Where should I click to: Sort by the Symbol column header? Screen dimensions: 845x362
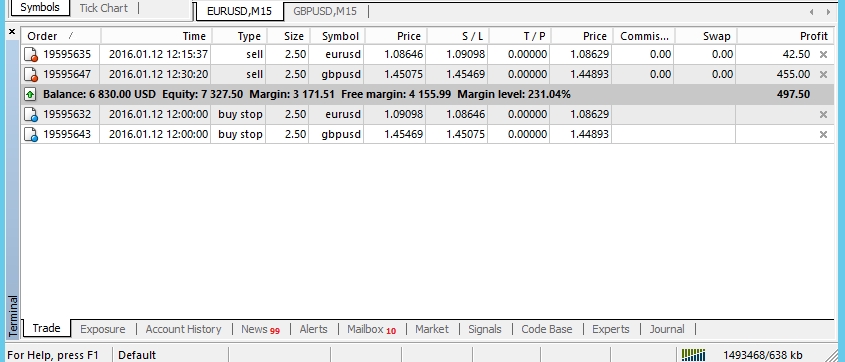coord(337,36)
